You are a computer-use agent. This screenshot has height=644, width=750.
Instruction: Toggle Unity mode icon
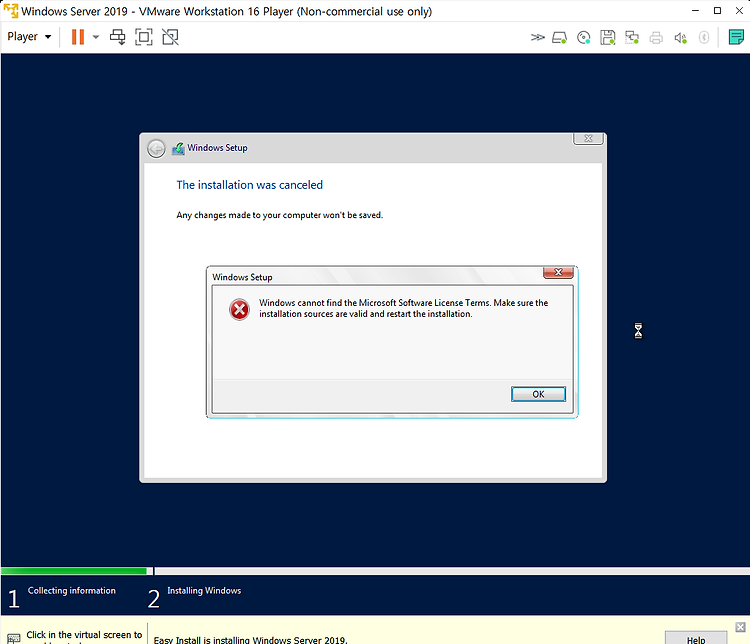coord(170,37)
